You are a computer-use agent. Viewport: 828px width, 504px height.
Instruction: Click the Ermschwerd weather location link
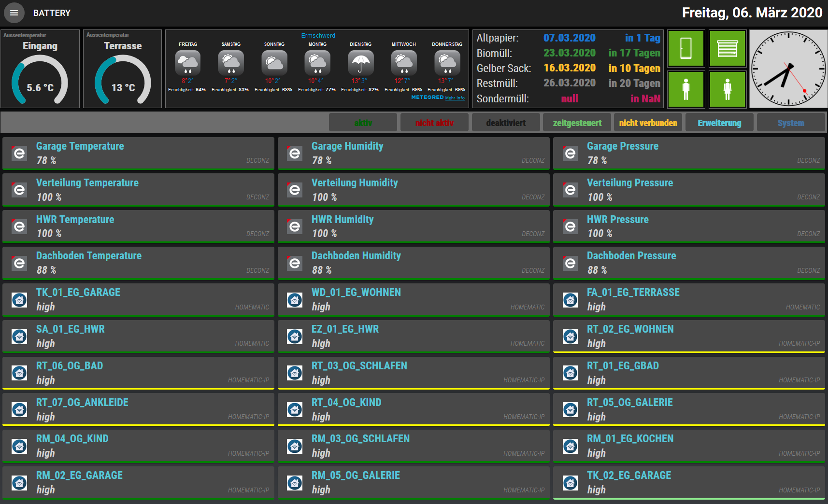pos(318,35)
